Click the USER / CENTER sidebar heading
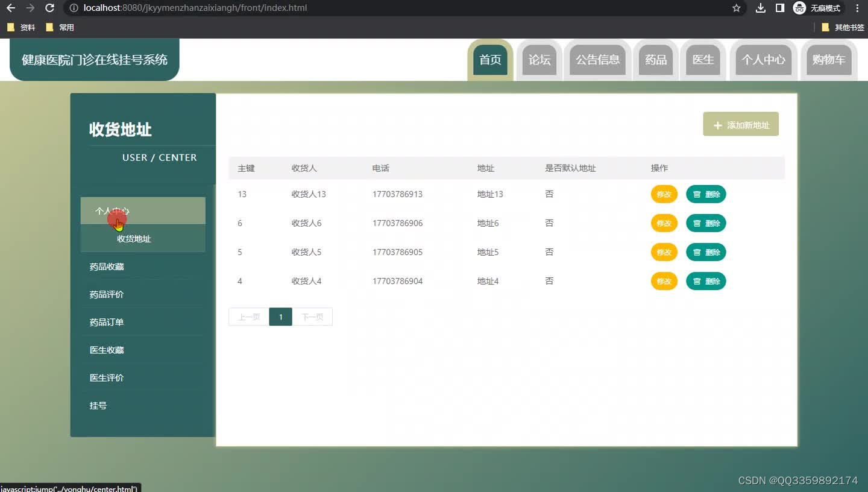The height and width of the screenshot is (492, 868). tap(159, 157)
